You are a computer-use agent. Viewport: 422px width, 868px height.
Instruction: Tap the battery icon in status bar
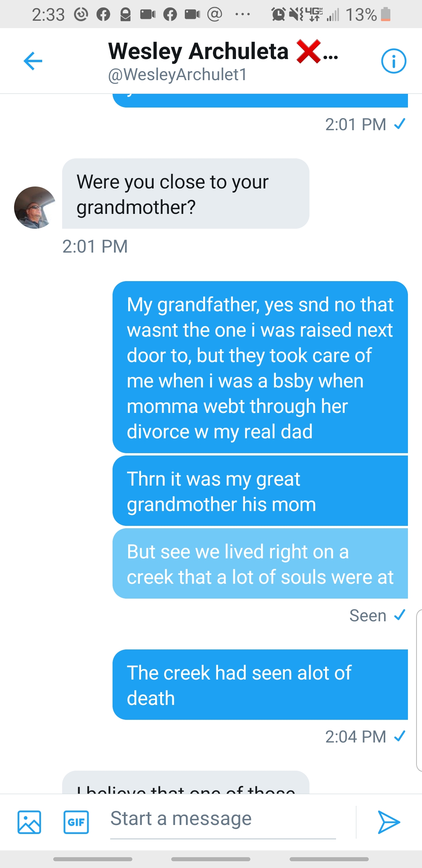[x=386, y=14]
